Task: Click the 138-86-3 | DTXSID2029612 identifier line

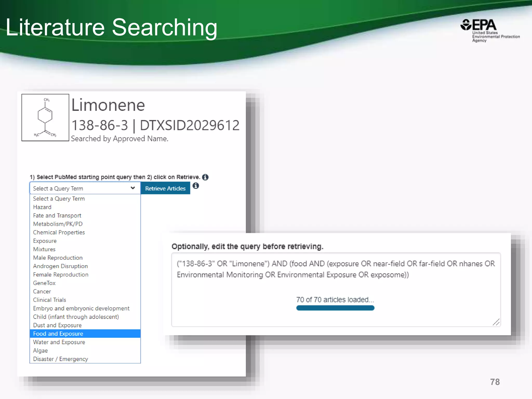Action: click(155, 125)
